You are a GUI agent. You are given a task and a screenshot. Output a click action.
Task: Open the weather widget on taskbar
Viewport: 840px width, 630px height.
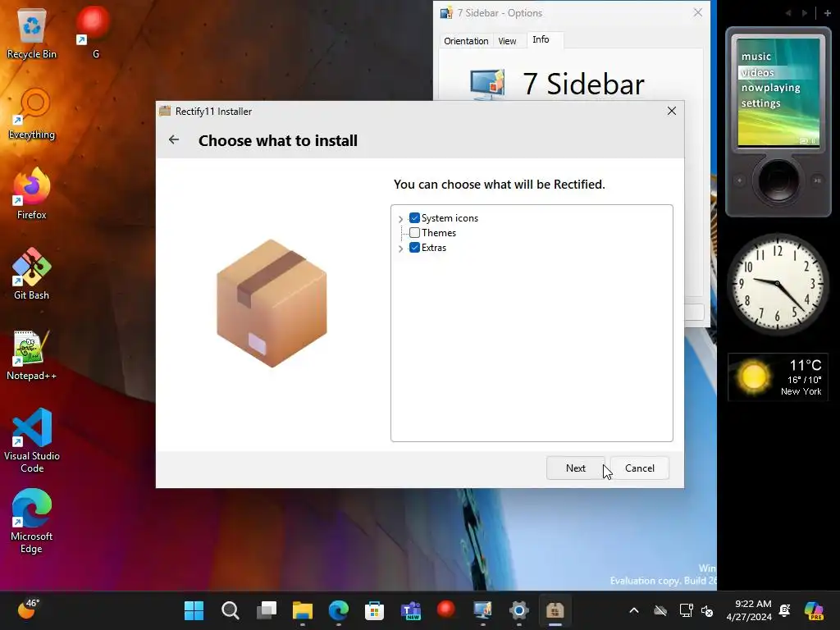(x=29, y=609)
